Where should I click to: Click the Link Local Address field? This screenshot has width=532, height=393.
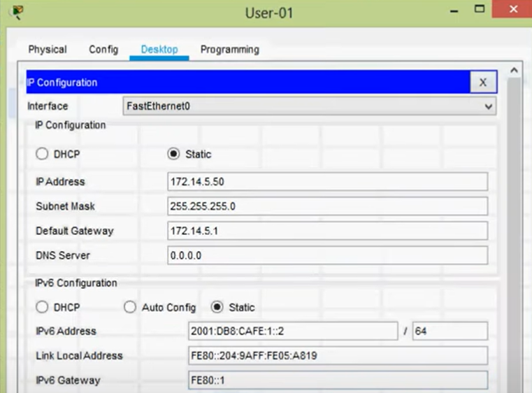pos(338,356)
